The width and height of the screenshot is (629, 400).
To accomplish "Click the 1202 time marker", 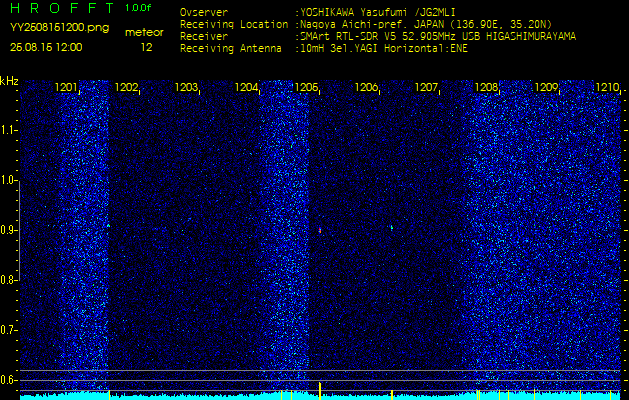I will point(126,87).
